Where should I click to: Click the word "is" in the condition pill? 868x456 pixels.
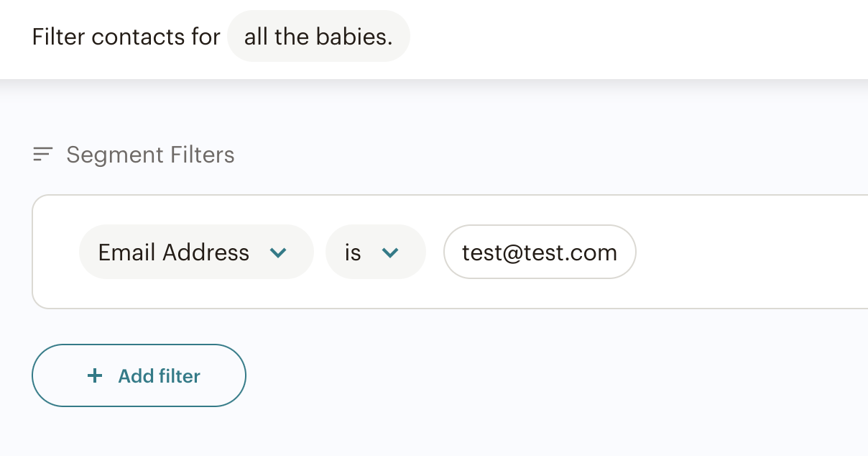pos(353,252)
